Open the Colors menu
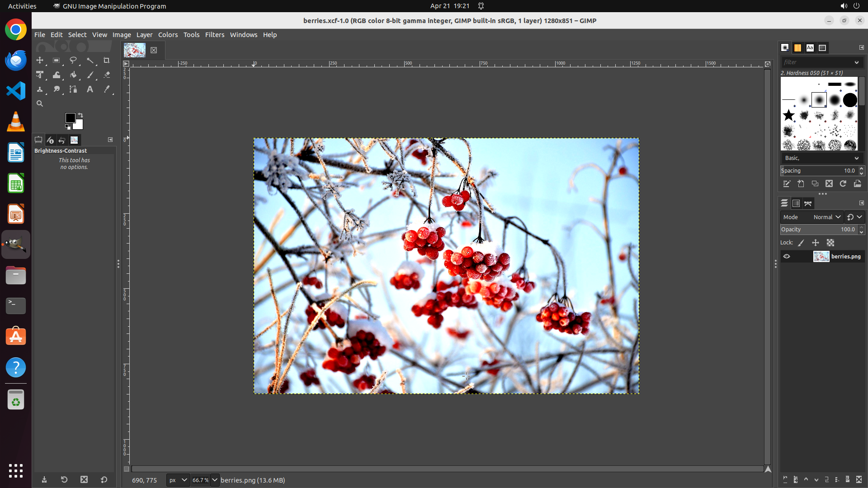Viewport: 868px width, 488px height. [x=168, y=35]
